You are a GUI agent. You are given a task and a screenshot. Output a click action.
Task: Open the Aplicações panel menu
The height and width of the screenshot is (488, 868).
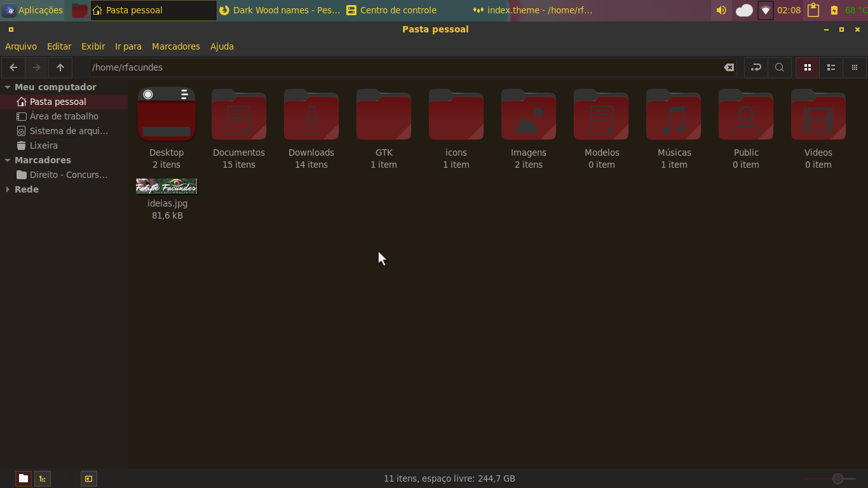tap(33, 10)
